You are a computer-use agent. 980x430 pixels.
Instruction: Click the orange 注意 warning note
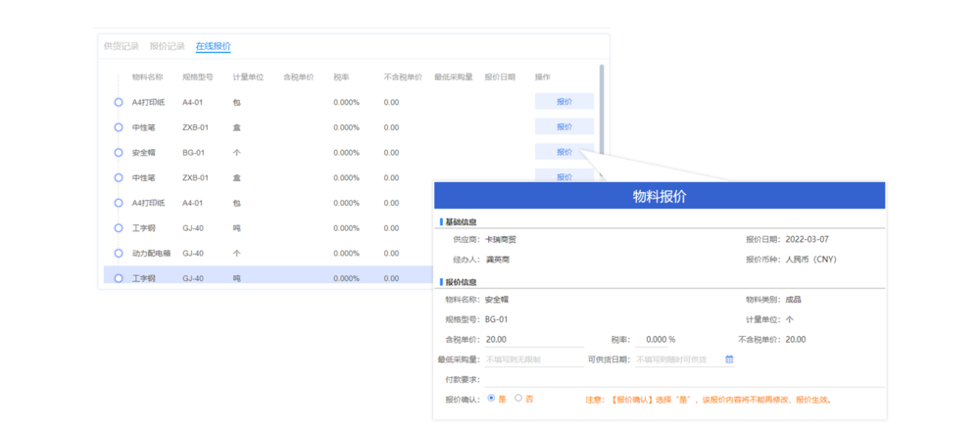coord(708,400)
